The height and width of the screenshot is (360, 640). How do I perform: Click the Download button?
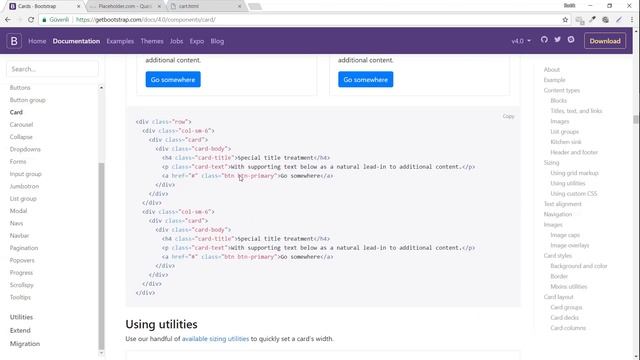[605, 41]
